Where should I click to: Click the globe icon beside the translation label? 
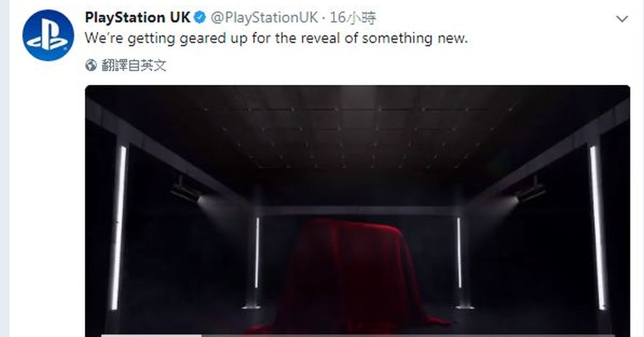pyautogui.click(x=91, y=65)
